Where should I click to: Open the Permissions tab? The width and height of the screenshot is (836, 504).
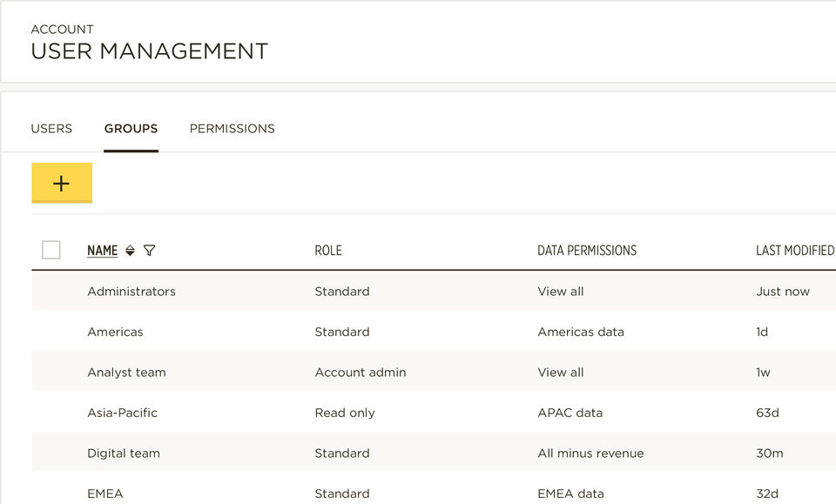[232, 128]
